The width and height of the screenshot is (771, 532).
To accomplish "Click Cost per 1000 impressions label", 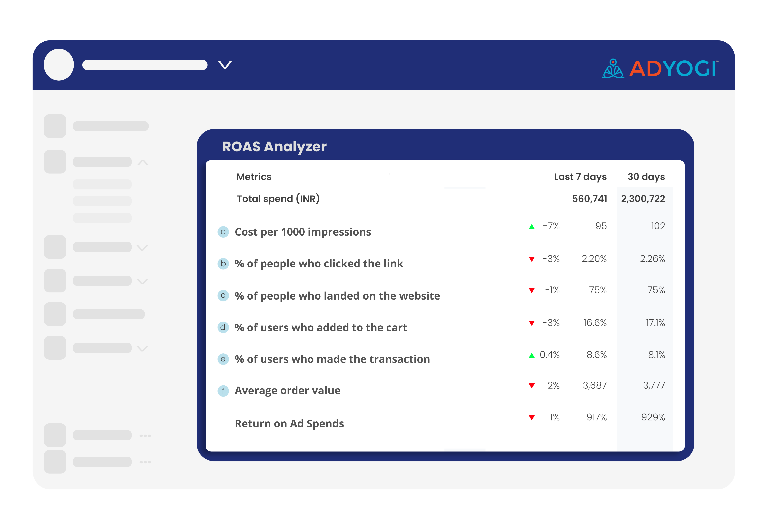I will click(303, 232).
